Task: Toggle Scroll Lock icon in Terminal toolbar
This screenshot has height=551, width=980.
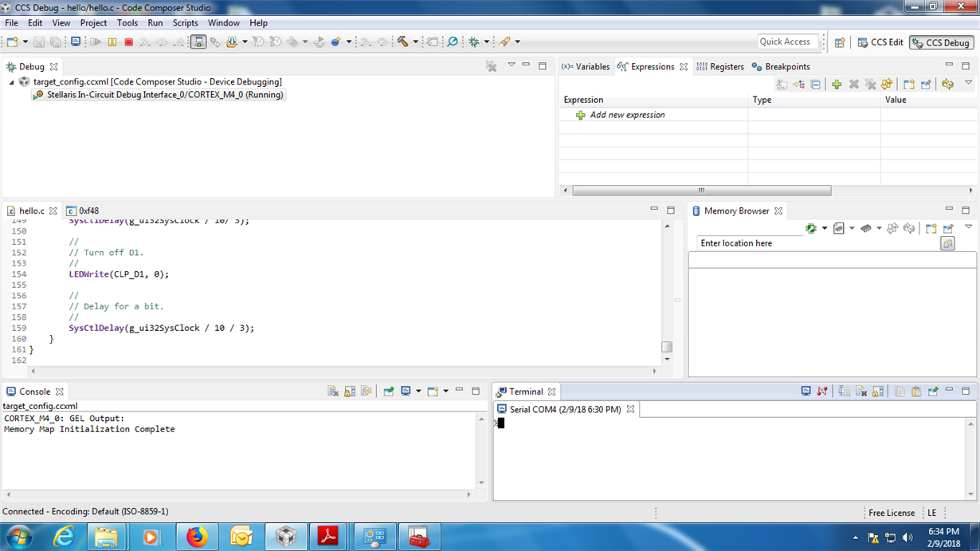Action: coord(878,392)
